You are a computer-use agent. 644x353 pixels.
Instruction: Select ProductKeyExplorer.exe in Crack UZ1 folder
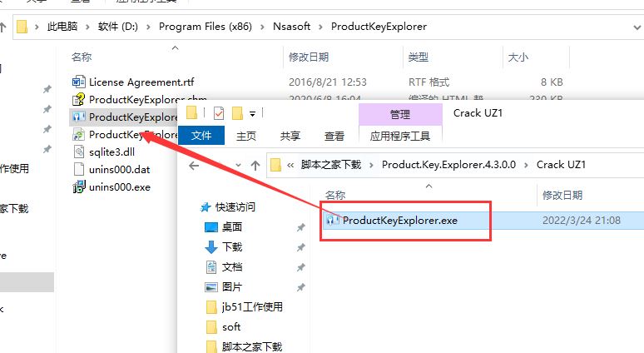pos(400,221)
